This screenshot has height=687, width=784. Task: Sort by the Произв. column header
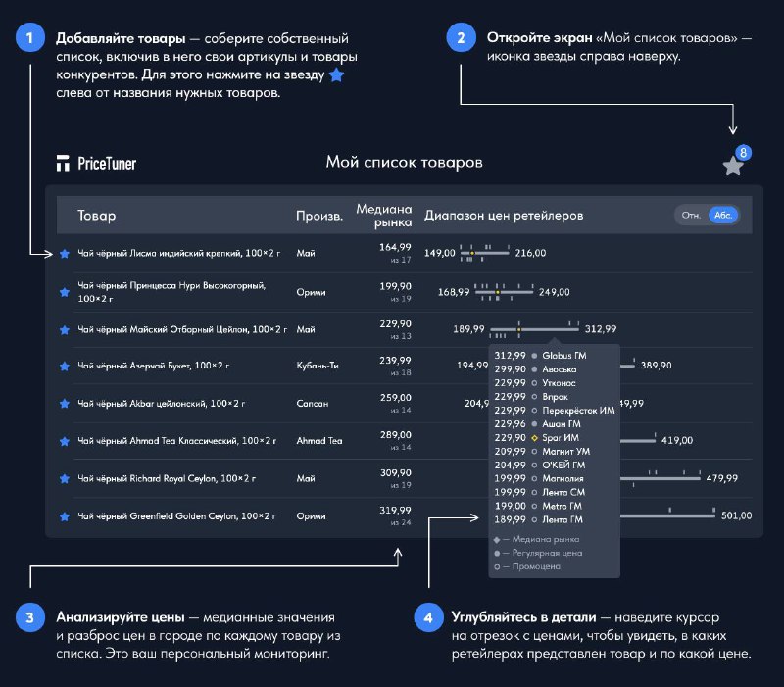coord(319,216)
